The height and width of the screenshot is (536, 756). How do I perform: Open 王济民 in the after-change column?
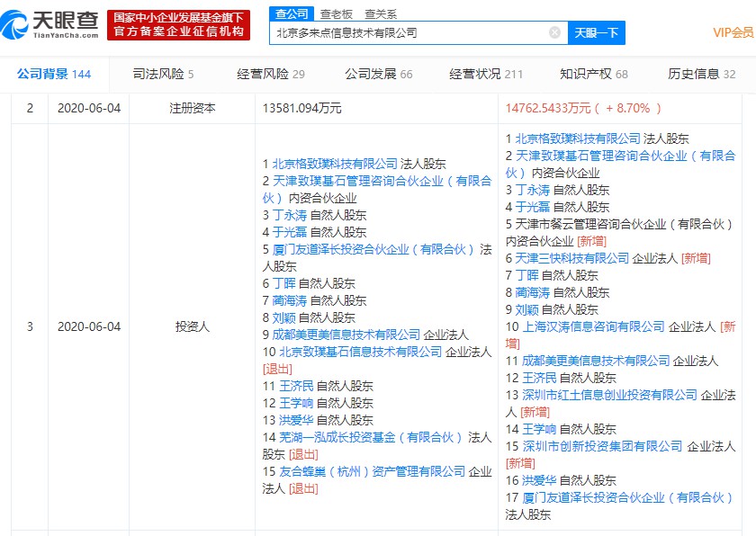point(539,378)
